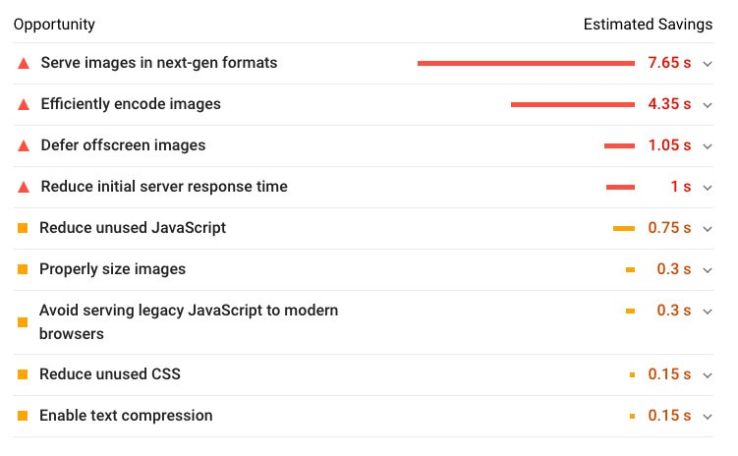The height and width of the screenshot is (456, 738).
Task: Click orange square icon next to Properly size images
Action: (x=23, y=269)
